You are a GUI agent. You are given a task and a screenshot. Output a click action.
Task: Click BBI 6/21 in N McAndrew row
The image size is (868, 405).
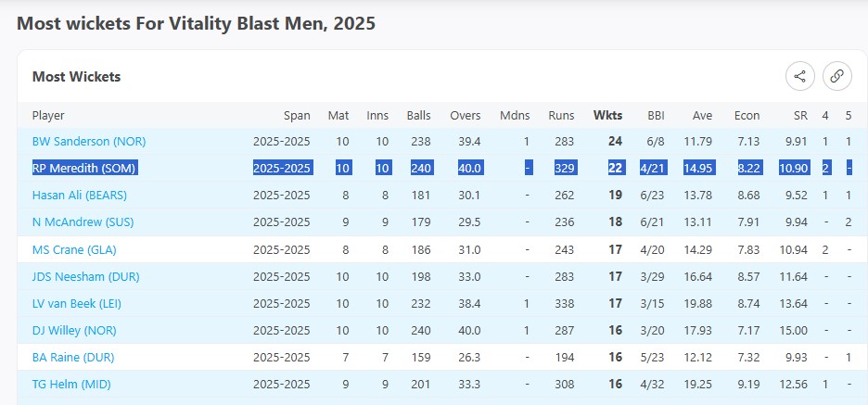point(652,222)
